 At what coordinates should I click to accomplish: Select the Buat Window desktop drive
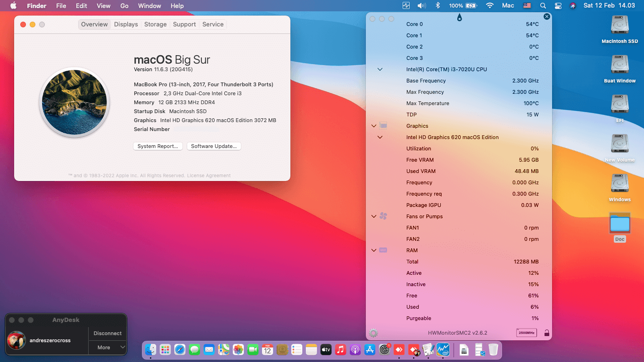click(x=619, y=69)
